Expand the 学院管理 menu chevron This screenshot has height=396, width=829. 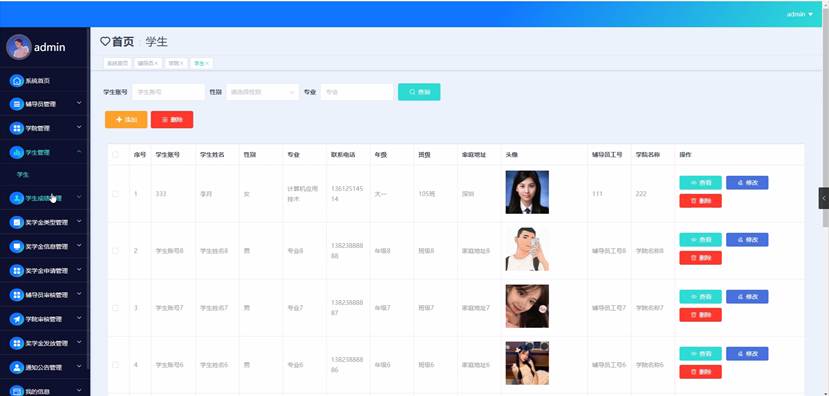pos(79,127)
